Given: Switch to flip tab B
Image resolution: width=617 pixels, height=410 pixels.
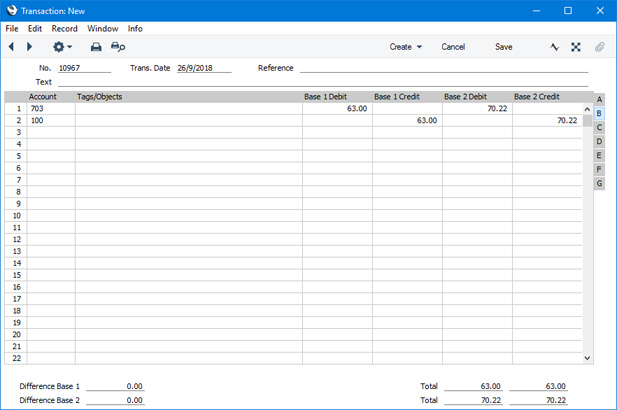Looking at the screenshot, I should tap(599, 113).
